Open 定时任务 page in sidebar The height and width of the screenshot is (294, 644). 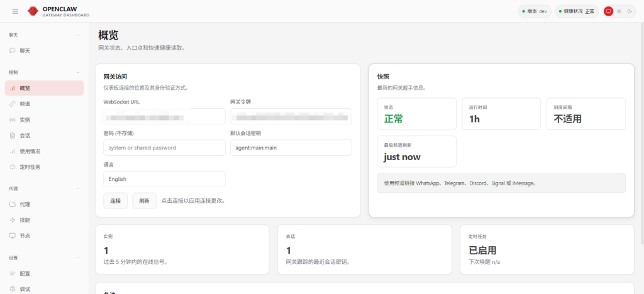click(x=45, y=167)
